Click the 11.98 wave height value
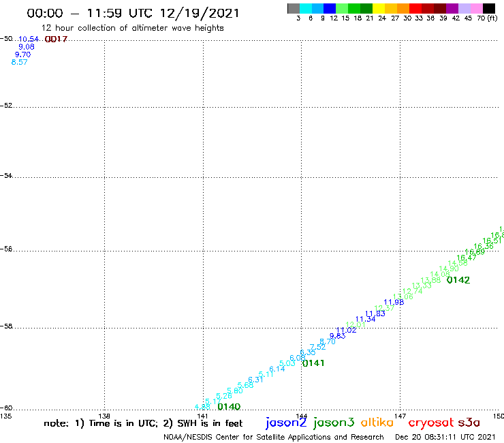The height and width of the screenshot is (443, 504). (x=394, y=303)
